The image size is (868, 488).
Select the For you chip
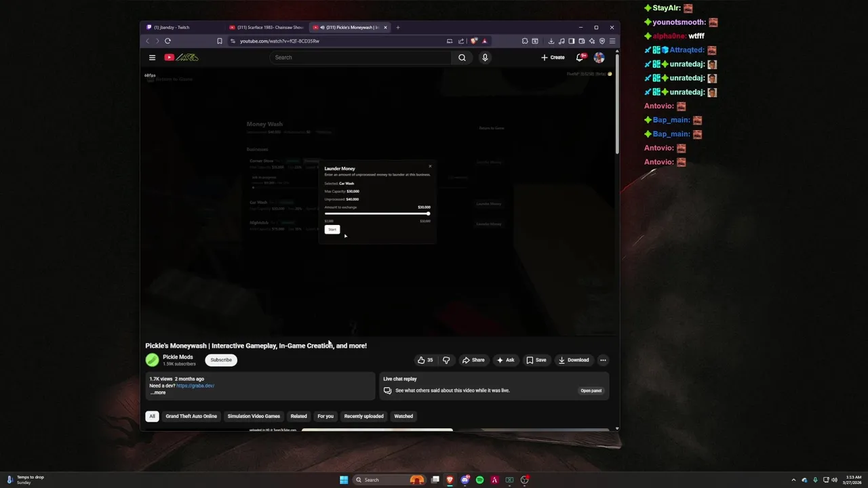[325, 416]
